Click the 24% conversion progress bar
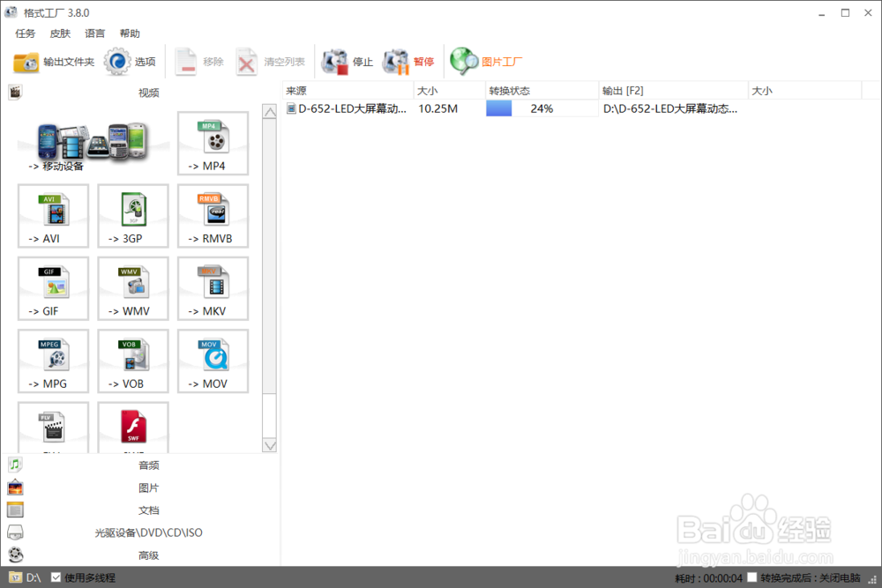The width and height of the screenshot is (882, 588). [x=542, y=108]
